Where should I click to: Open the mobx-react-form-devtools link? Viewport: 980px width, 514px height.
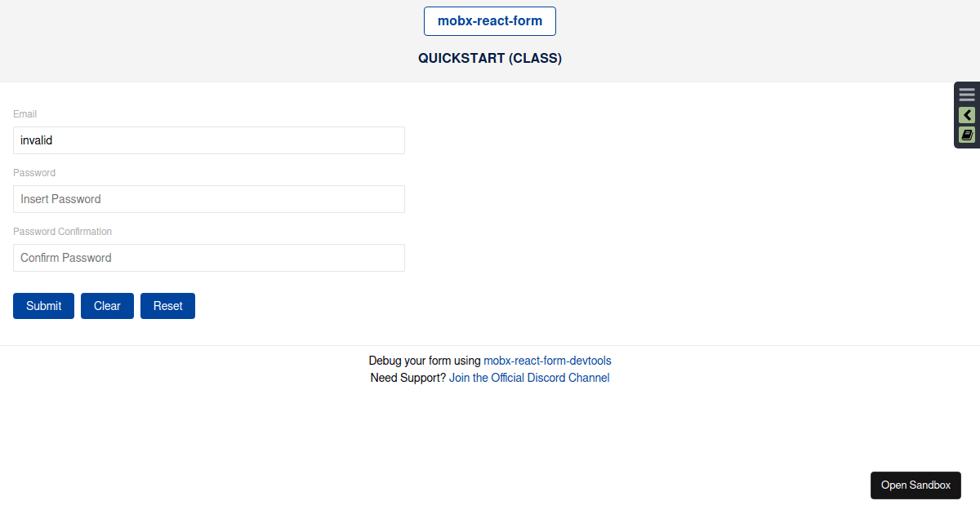point(547,360)
